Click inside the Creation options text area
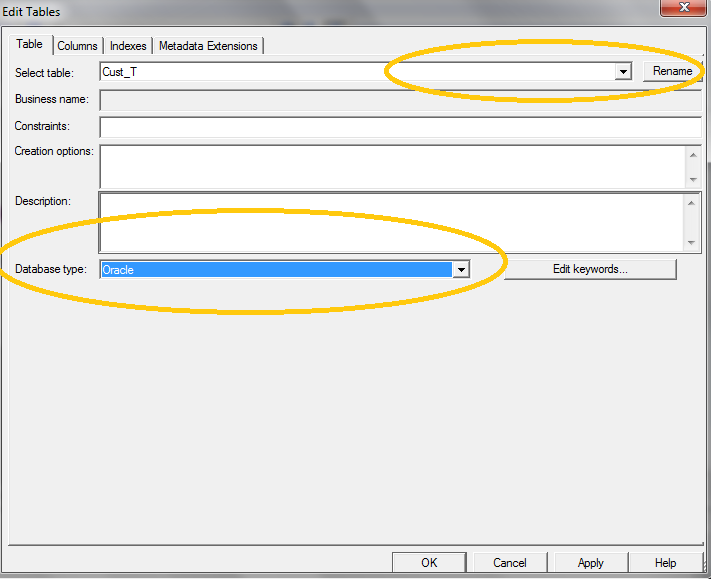Image resolution: width=711 pixels, height=579 pixels. [x=393, y=166]
